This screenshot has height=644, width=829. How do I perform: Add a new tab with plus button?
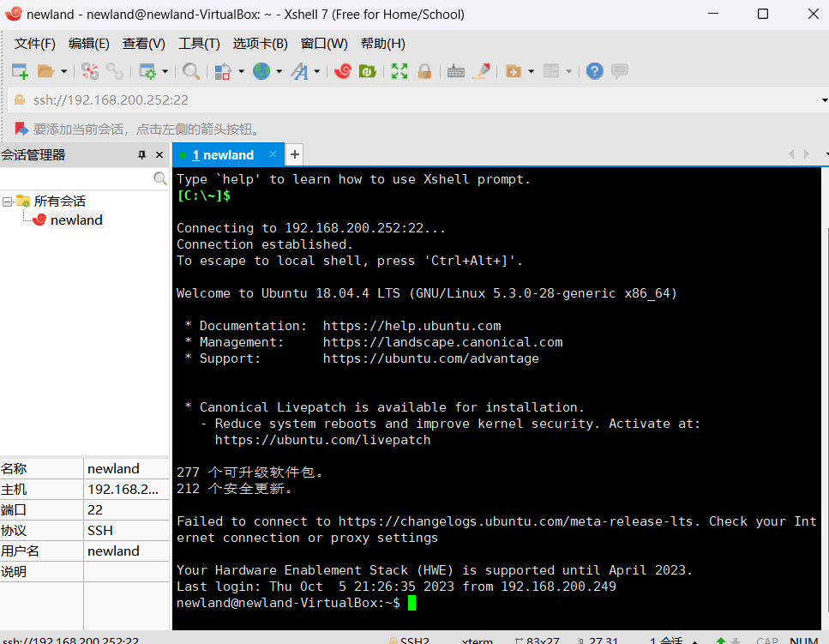(295, 154)
